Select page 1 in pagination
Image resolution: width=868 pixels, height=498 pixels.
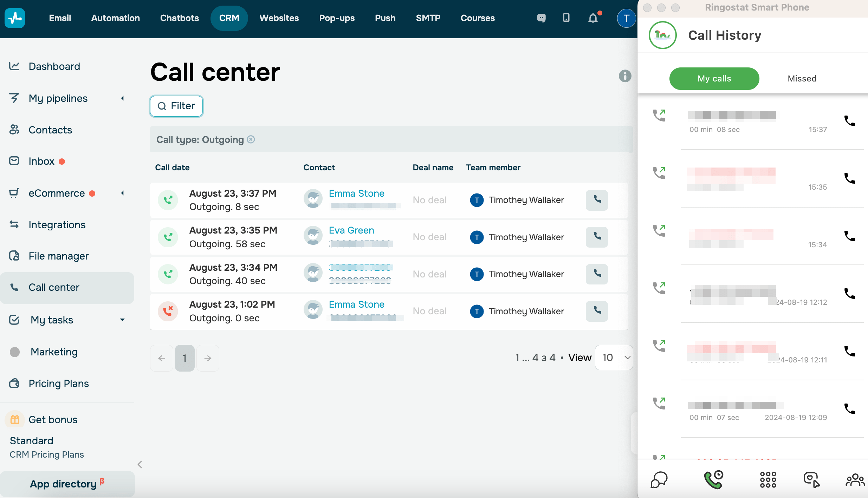(x=184, y=358)
